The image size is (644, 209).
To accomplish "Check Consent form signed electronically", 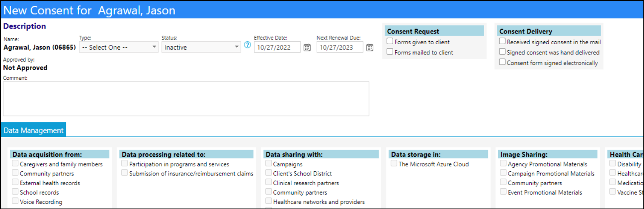I will coord(502,62).
